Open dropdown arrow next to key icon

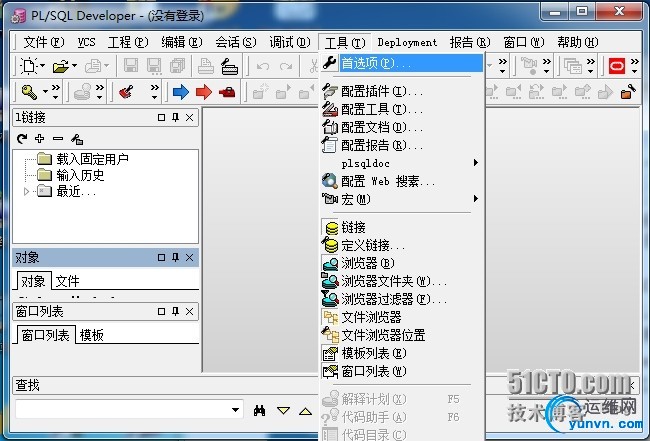[x=45, y=92]
